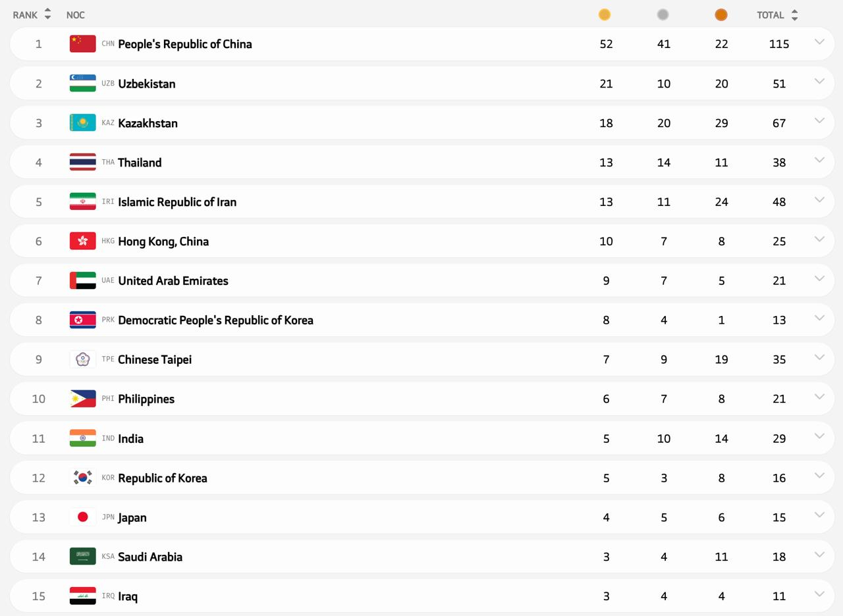This screenshot has width=843, height=616.
Task: Open the Philippines country name link
Action: pyautogui.click(x=146, y=399)
